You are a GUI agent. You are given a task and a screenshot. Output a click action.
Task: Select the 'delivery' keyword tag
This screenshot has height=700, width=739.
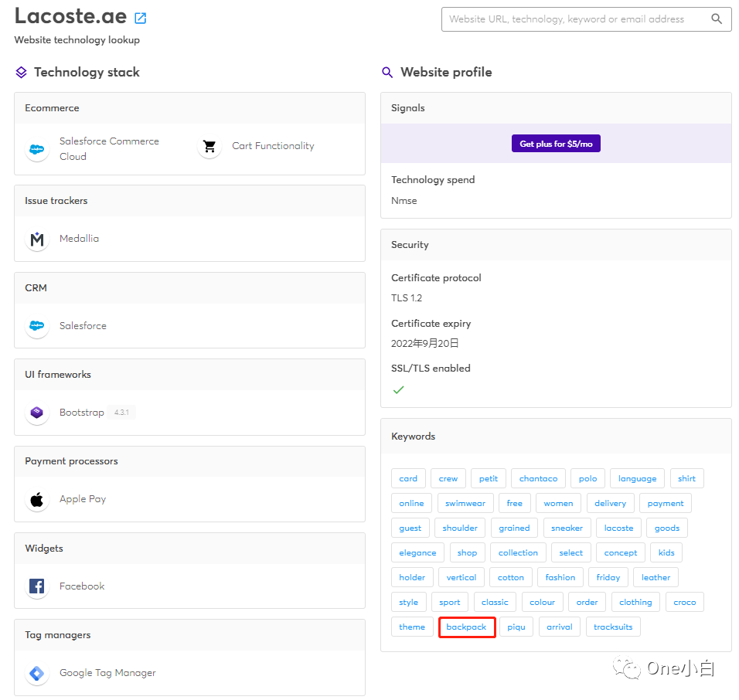tap(611, 503)
